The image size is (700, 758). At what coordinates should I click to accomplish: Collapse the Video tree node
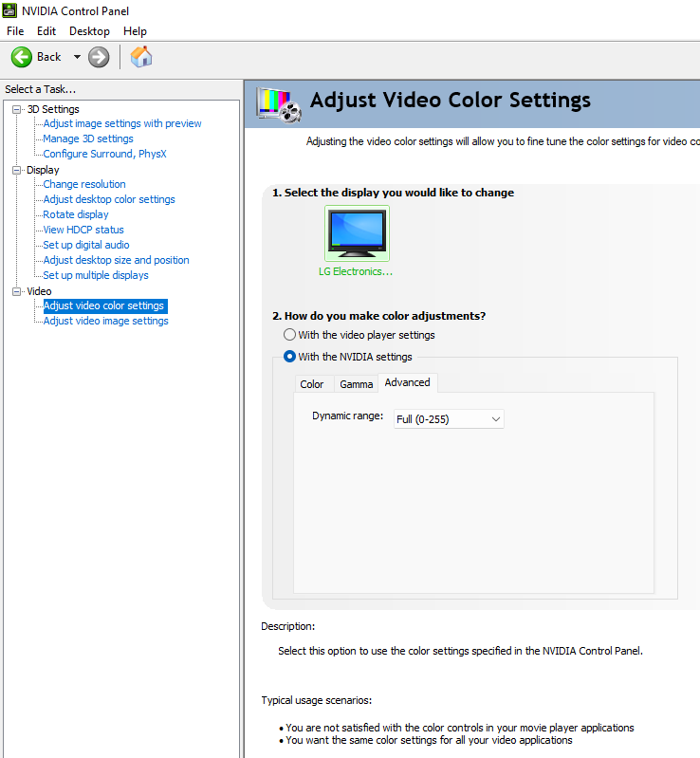pos(16,291)
